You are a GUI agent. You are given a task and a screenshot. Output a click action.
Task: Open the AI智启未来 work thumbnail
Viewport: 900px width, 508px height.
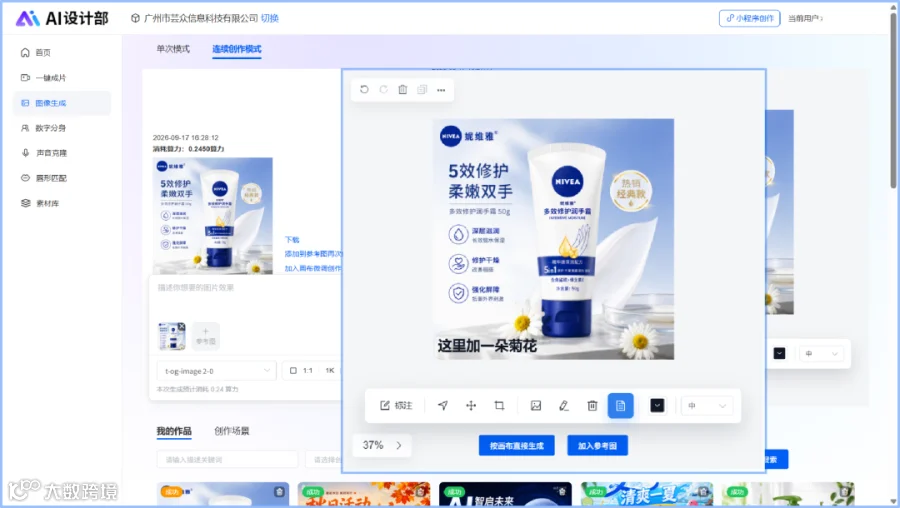505,495
